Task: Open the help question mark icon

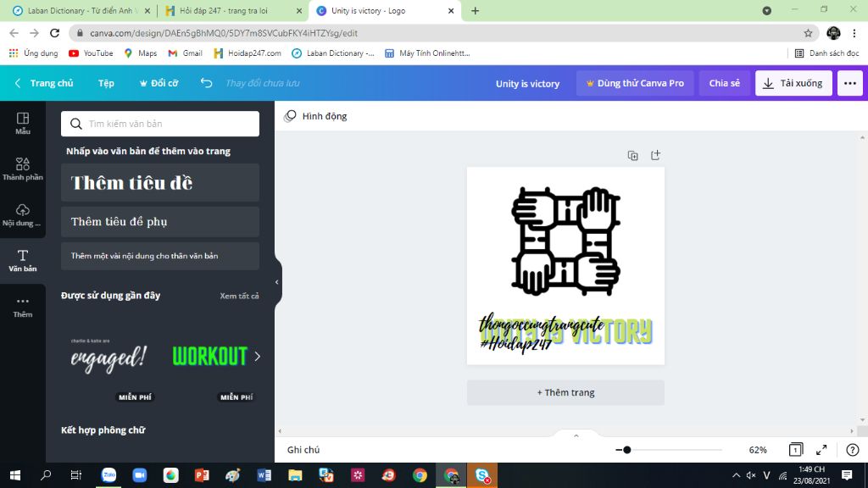Action: (853, 450)
